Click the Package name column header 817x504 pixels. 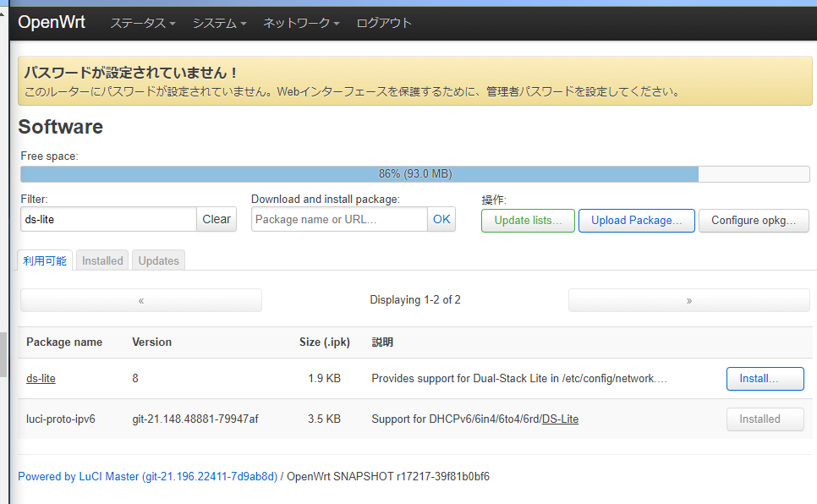pyautogui.click(x=64, y=342)
